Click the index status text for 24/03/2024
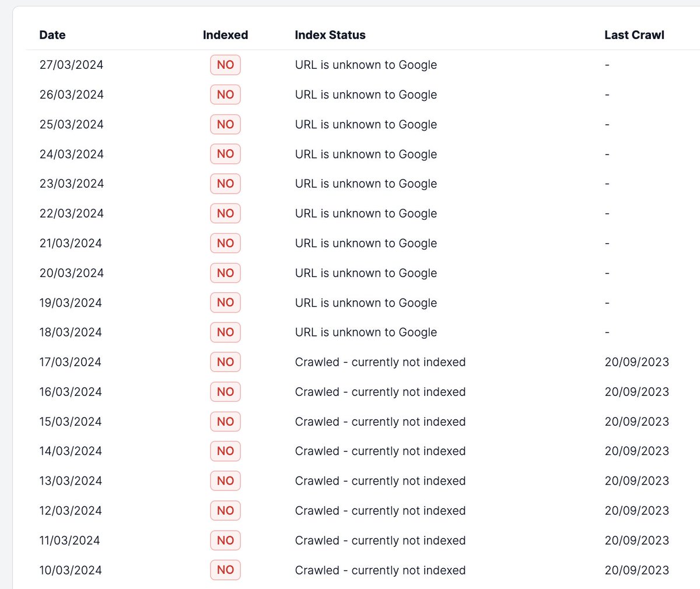The image size is (700, 589). [366, 154]
